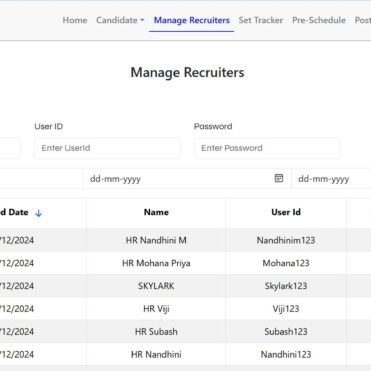Click the Enter UserId input field

pos(107,148)
